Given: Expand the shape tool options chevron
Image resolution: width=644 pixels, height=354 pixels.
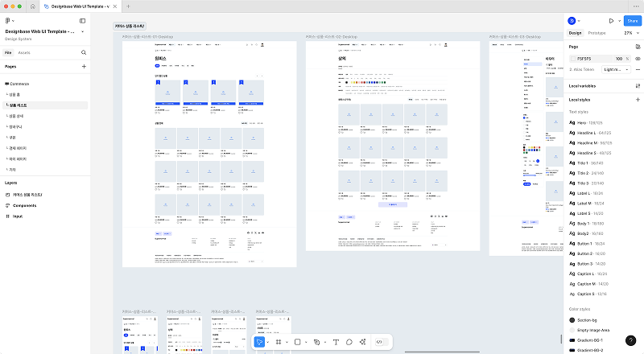Looking at the screenshot, I should (306, 342).
